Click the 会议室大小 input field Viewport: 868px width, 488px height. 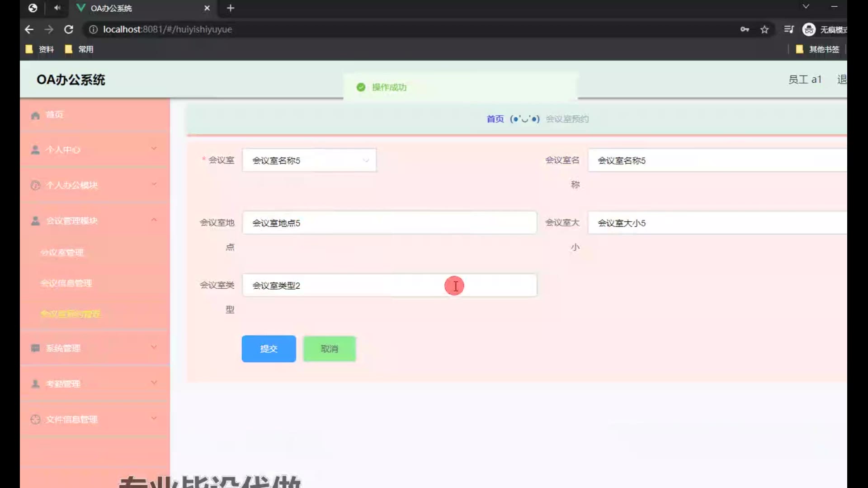coord(717,223)
